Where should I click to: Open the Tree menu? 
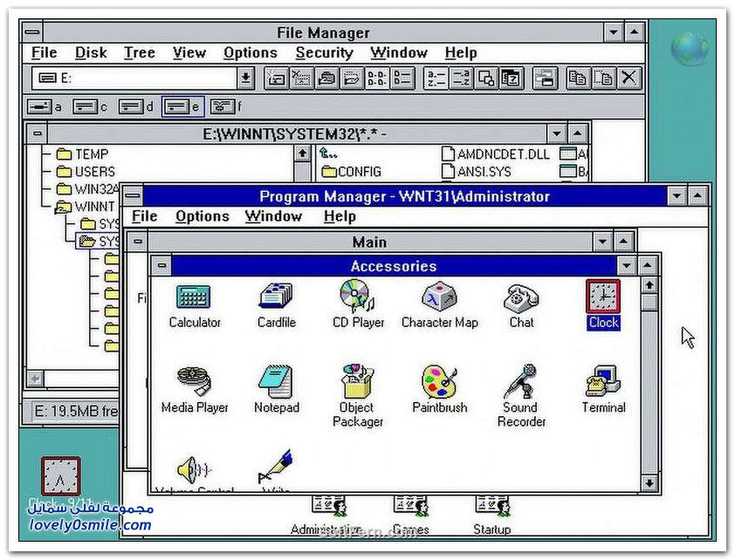(139, 52)
